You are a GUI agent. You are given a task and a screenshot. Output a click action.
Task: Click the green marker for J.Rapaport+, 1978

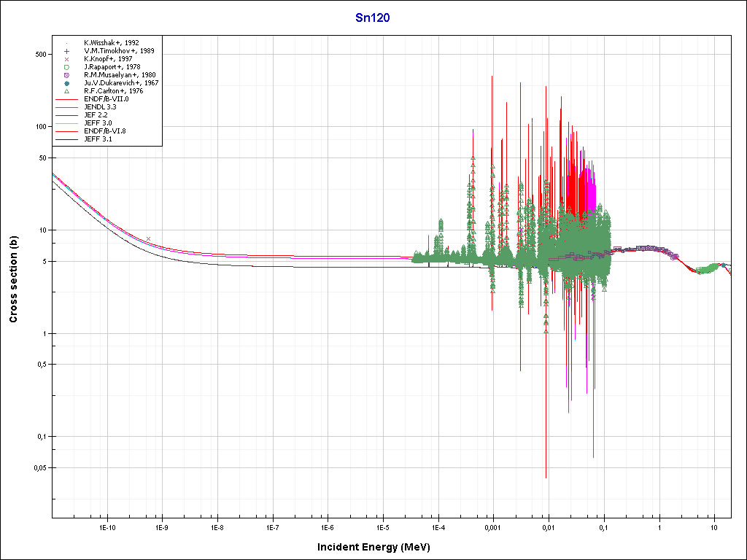click(x=66, y=67)
